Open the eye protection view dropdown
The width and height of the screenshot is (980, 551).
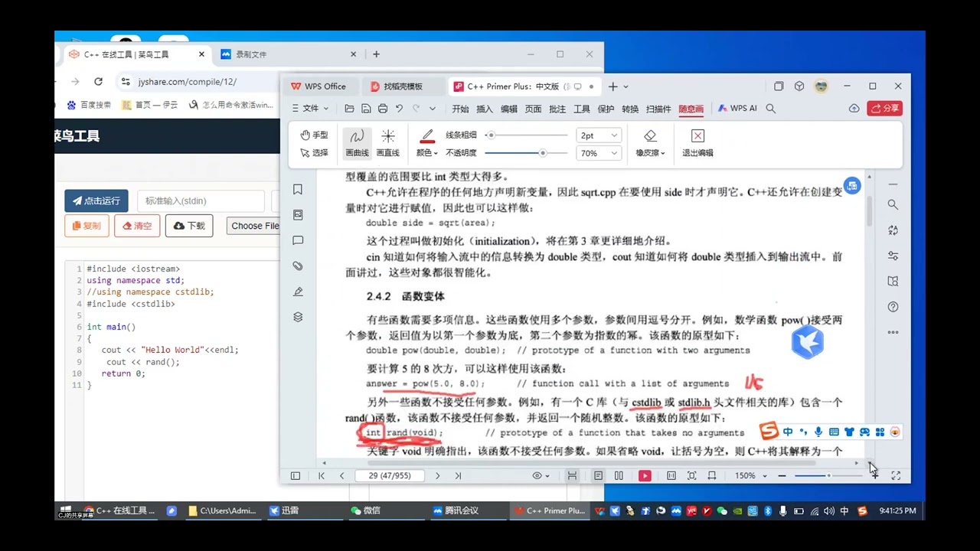tap(541, 476)
